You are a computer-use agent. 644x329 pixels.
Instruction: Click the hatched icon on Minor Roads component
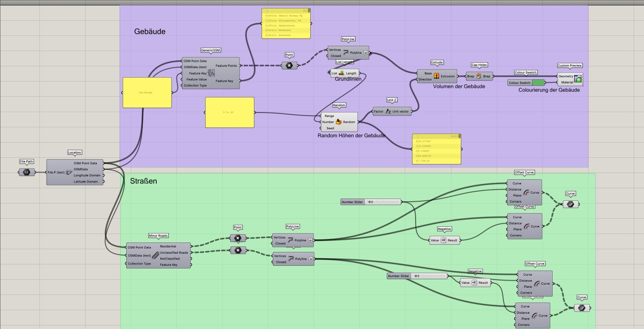coord(155,255)
